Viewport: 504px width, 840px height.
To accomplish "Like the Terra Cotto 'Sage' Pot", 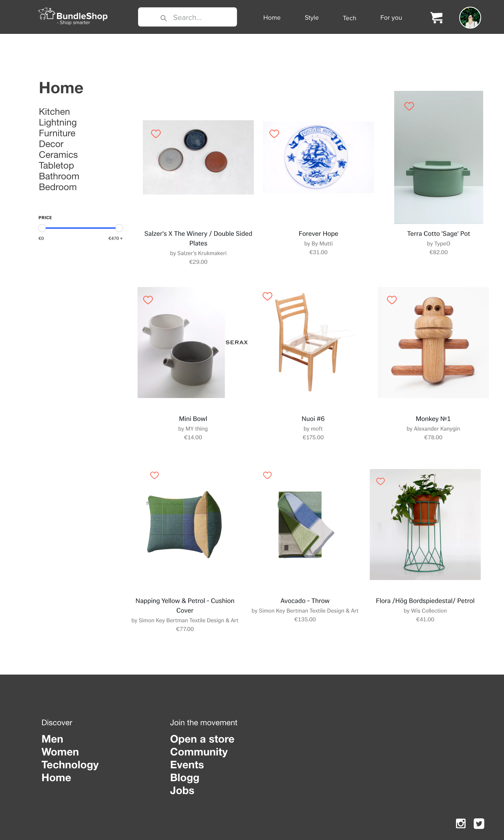I will pyautogui.click(x=409, y=106).
